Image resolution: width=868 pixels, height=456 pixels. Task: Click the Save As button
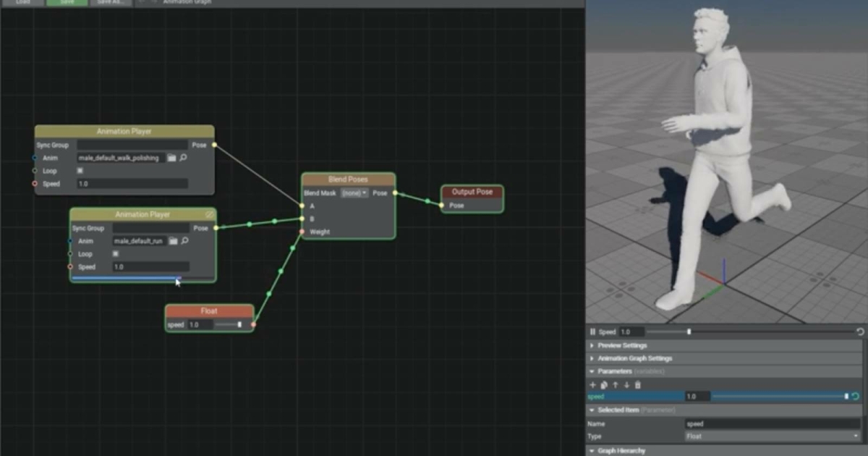click(x=110, y=3)
